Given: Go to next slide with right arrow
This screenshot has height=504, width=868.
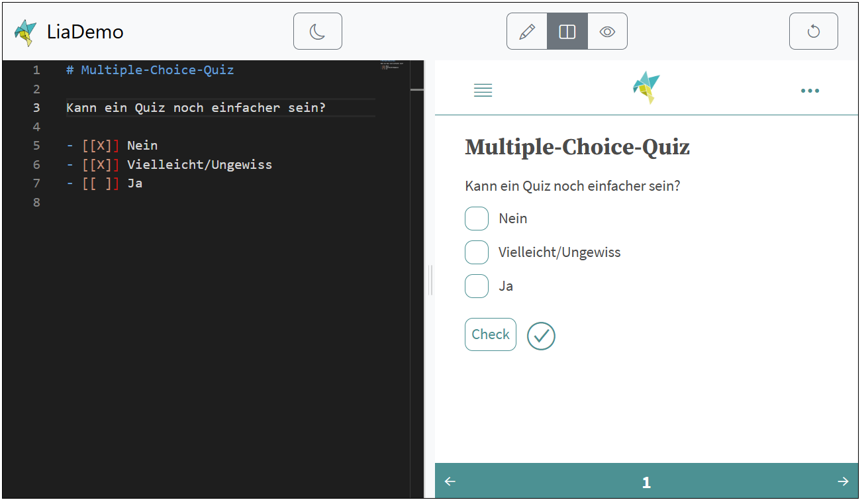Looking at the screenshot, I should point(843,481).
